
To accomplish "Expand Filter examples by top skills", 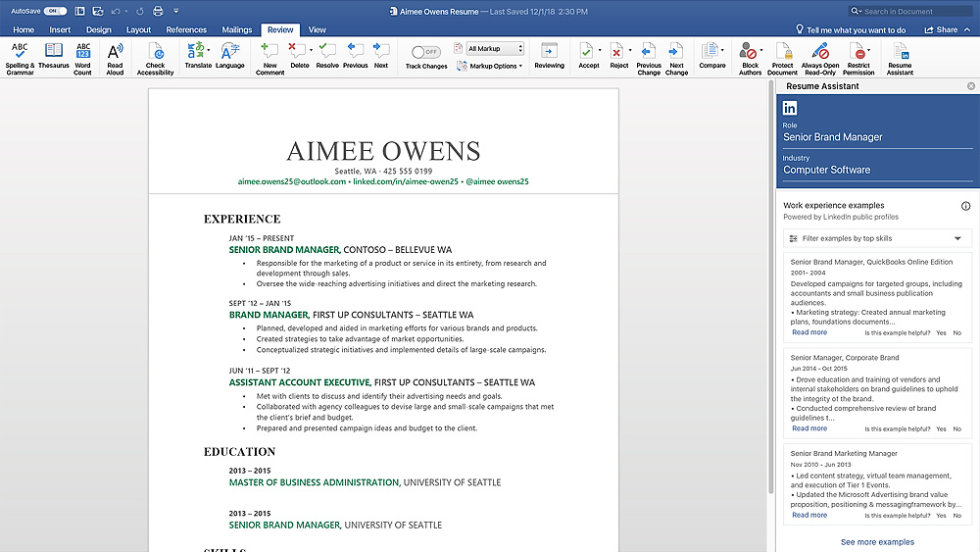I will pyautogui.click(x=877, y=238).
